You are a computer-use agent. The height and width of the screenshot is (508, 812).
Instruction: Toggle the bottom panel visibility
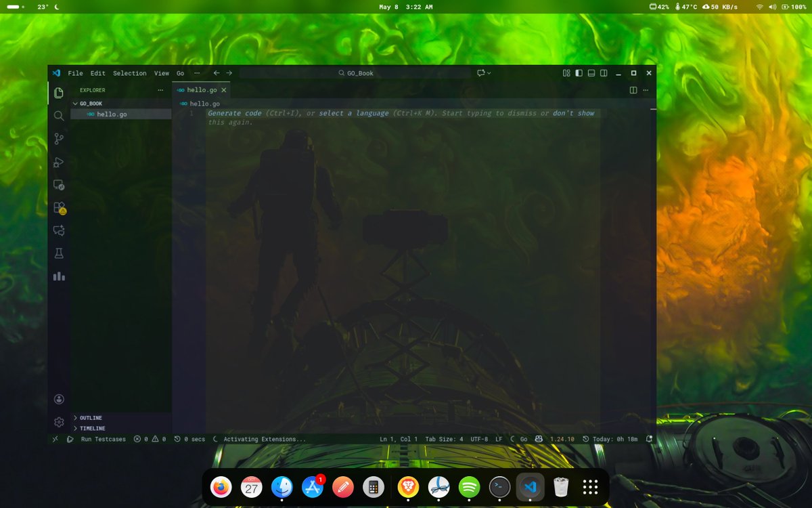coord(591,73)
